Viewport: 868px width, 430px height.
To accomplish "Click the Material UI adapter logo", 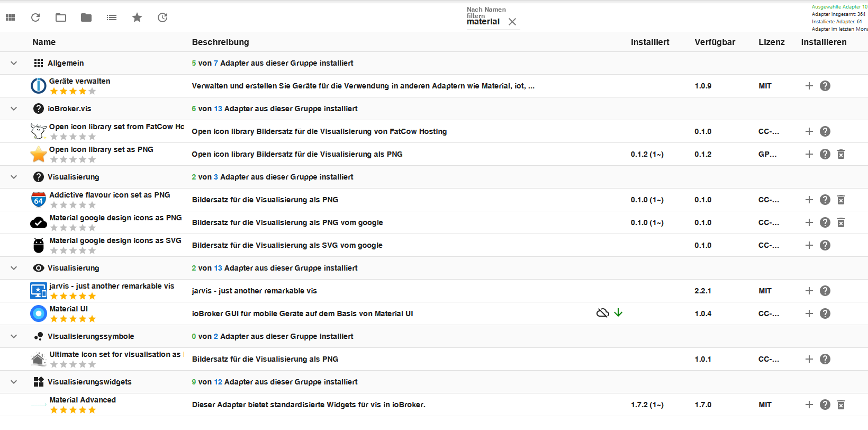I will 39,313.
